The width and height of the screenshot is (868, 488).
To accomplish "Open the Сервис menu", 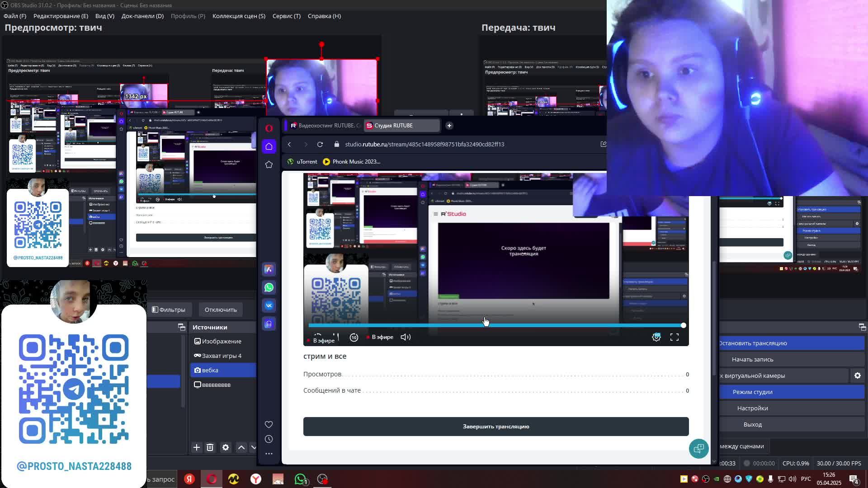I will point(286,16).
